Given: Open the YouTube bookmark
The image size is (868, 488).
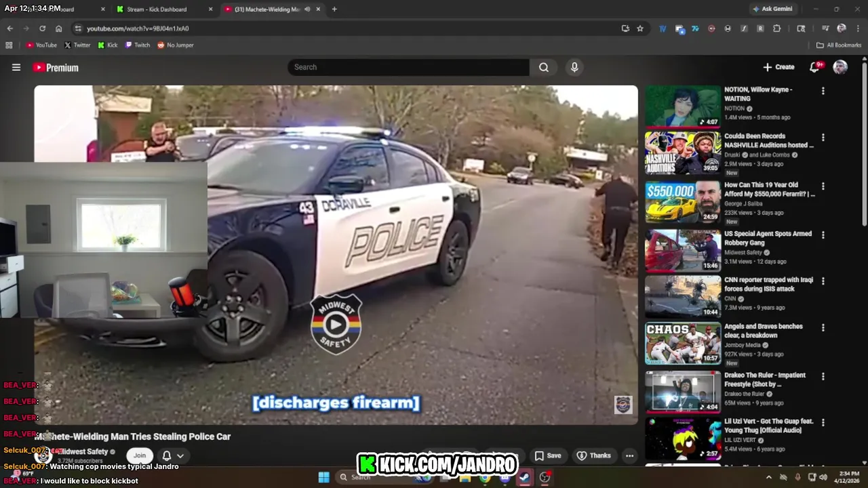Looking at the screenshot, I should pyautogui.click(x=41, y=45).
